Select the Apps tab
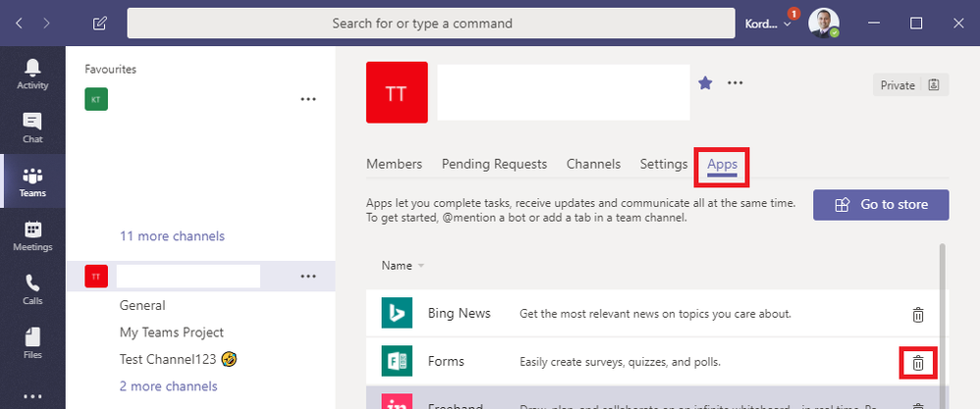Image resolution: width=980 pixels, height=409 pixels. click(722, 165)
